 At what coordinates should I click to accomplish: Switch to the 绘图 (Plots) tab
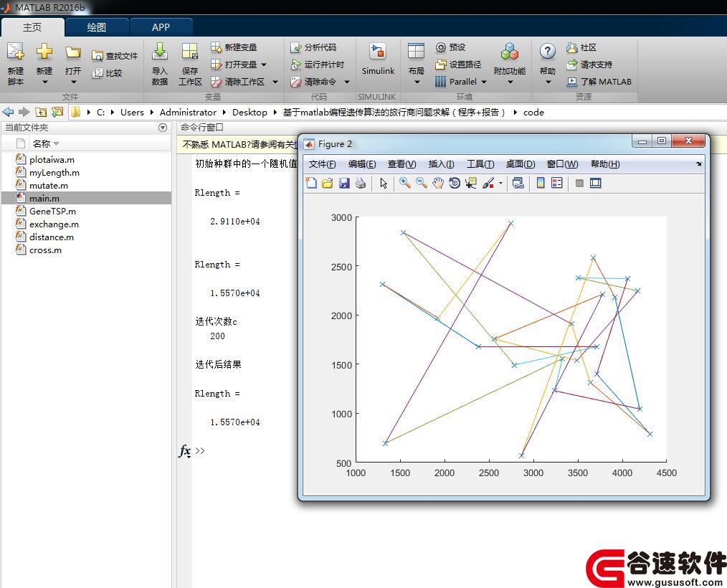(x=97, y=27)
